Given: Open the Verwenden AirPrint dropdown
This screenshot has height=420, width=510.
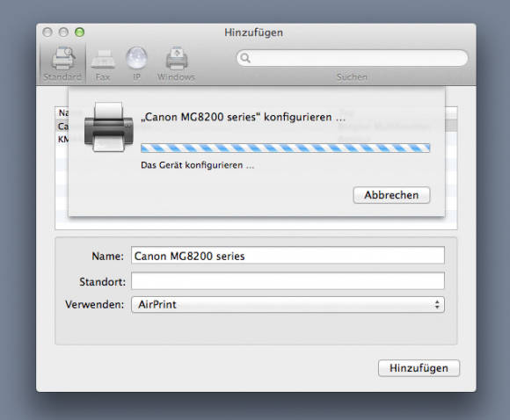Looking at the screenshot, I should click(288, 305).
